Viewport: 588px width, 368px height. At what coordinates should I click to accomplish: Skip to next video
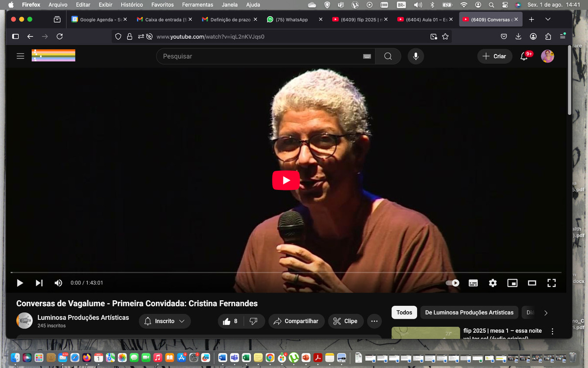click(x=39, y=283)
